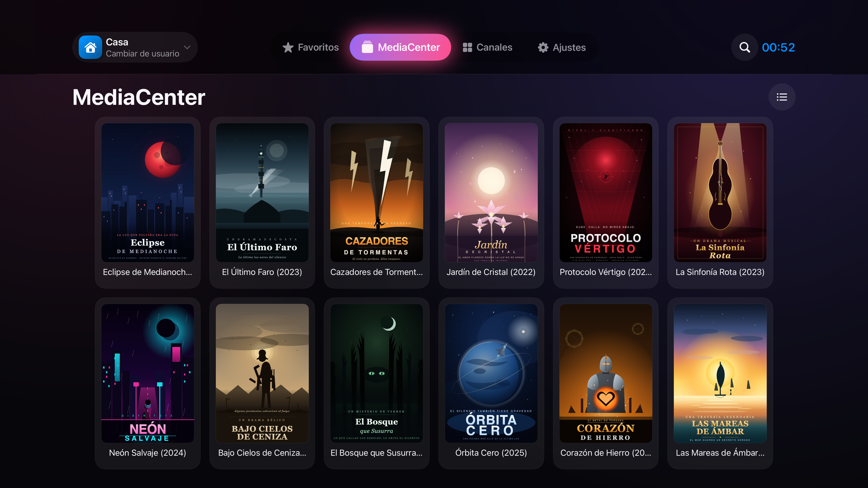The width and height of the screenshot is (868, 488).
Task: Click the caption Jardín de Cristal (2022)
Action: pos(491,272)
